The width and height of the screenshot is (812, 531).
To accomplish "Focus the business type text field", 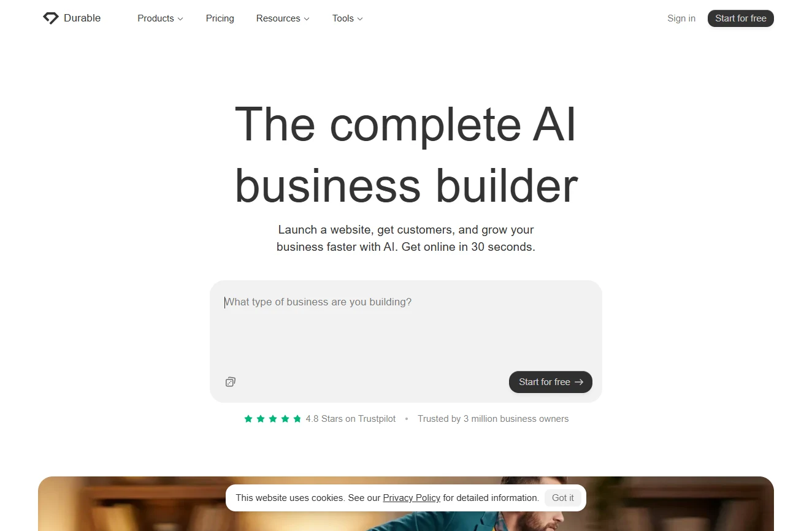I will (406, 325).
